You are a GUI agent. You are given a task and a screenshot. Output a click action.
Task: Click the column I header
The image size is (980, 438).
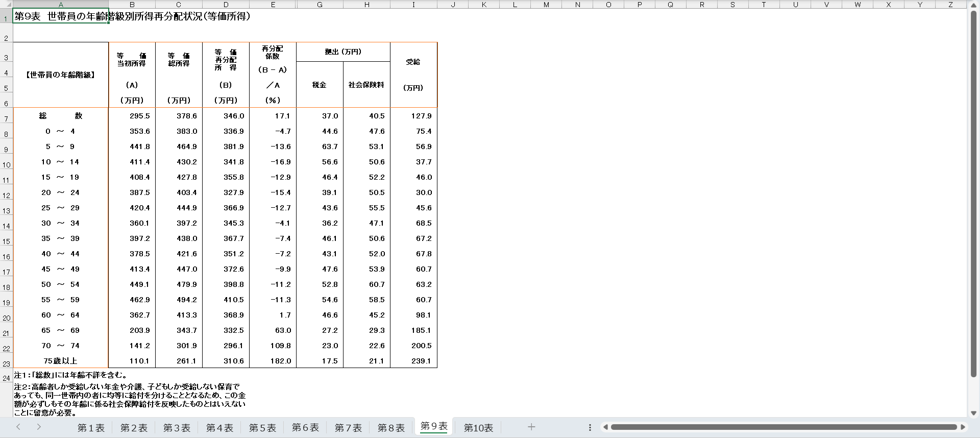pyautogui.click(x=413, y=5)
